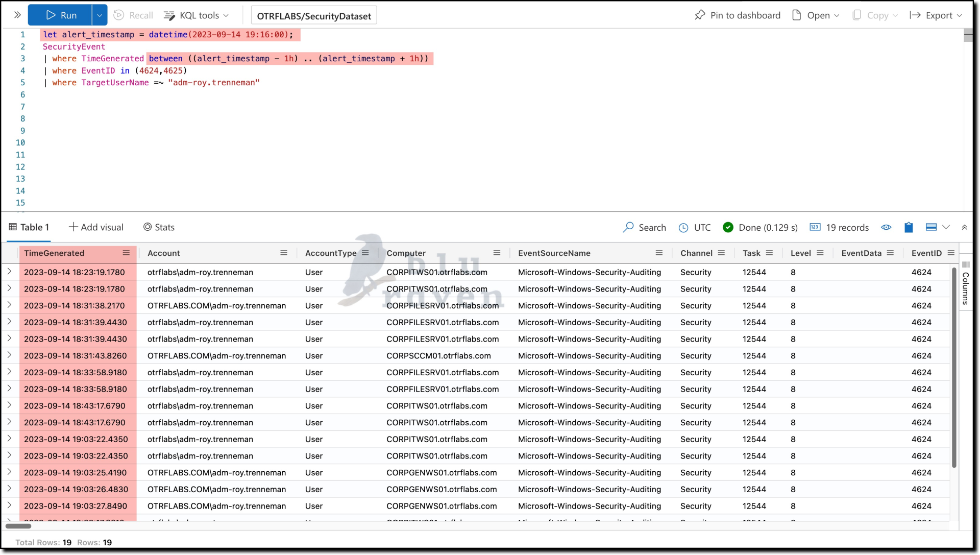Add a new visual tab
980x555 pixels.
(x=96, y=227)
